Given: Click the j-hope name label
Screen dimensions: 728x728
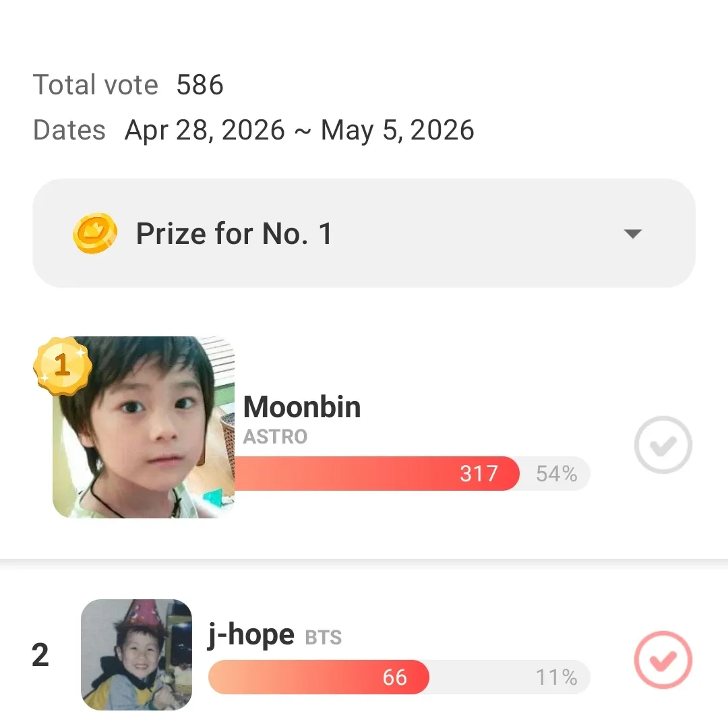Looking at the screenshot, I should [251, 634].
